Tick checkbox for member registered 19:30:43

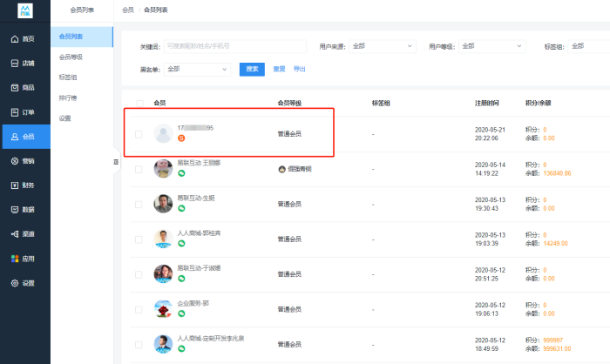139,204
